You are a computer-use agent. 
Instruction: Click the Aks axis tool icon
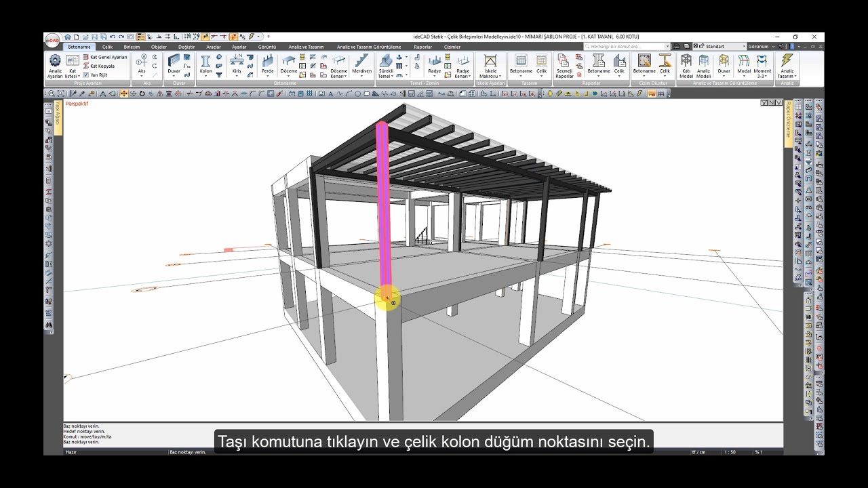[x=142, y=61]
